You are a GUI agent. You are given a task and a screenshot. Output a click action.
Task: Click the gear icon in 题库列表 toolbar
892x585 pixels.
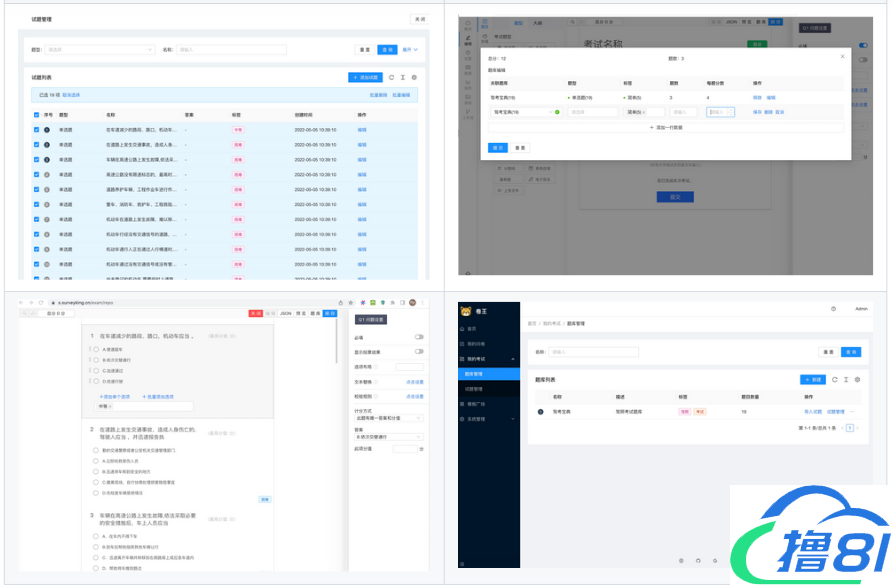click(x=857, y=380)
